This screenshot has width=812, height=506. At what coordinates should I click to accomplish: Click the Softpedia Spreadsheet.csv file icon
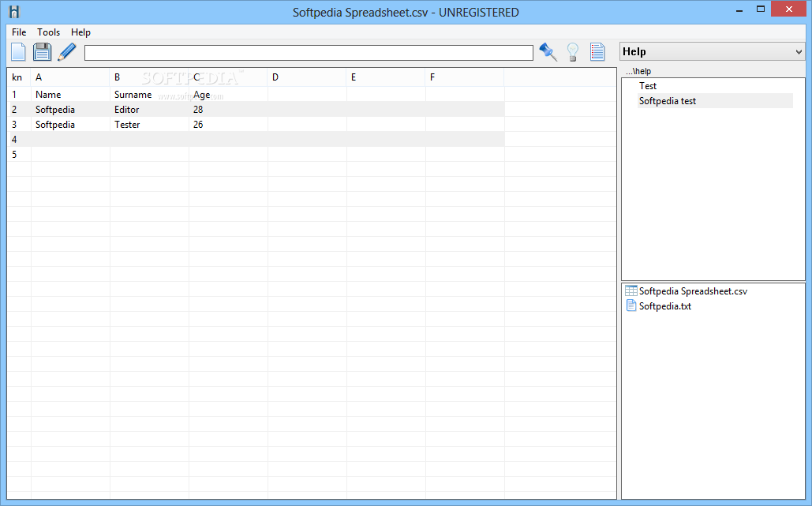pos(631,291)
